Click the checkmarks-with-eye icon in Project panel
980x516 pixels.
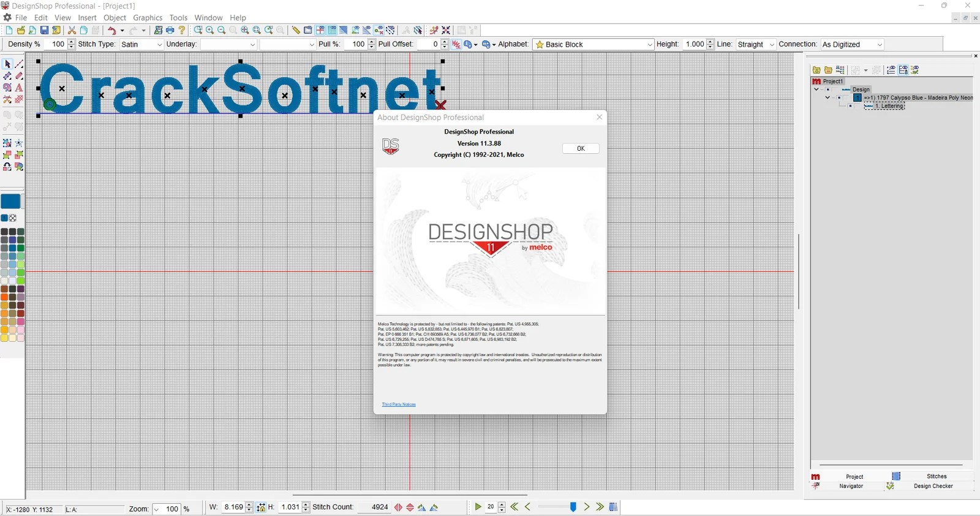coord(915,70)
